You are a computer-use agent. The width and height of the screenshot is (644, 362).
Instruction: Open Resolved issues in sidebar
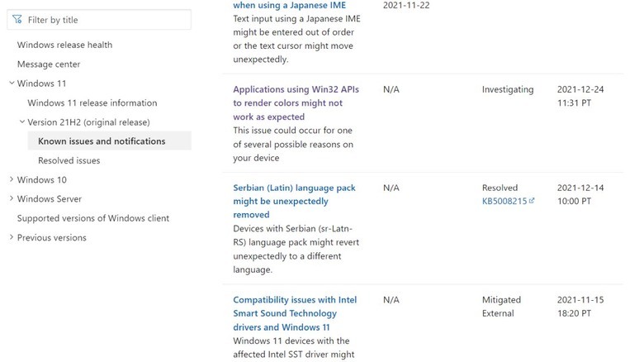pos(69,160)
